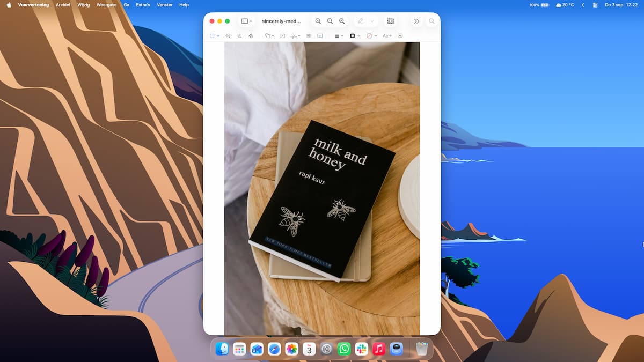
Task: Open the Weergave menu
Action: click(x=107, y=5)
